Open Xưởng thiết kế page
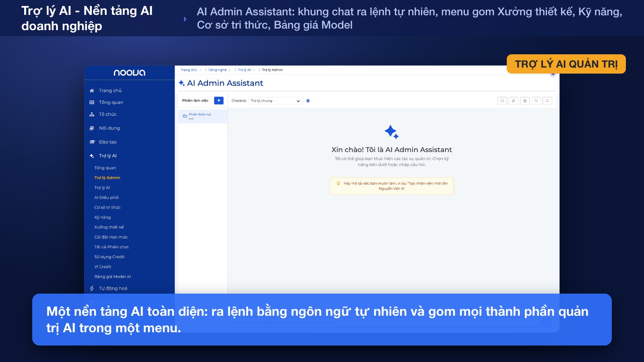Screen dimensions: 644x362 pyautogui.click(x=109, y=227)
